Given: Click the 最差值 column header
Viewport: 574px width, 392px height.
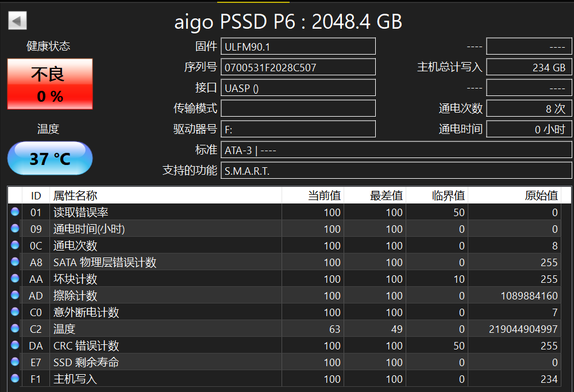Looking at the screenshot, I should coord(375,195).
